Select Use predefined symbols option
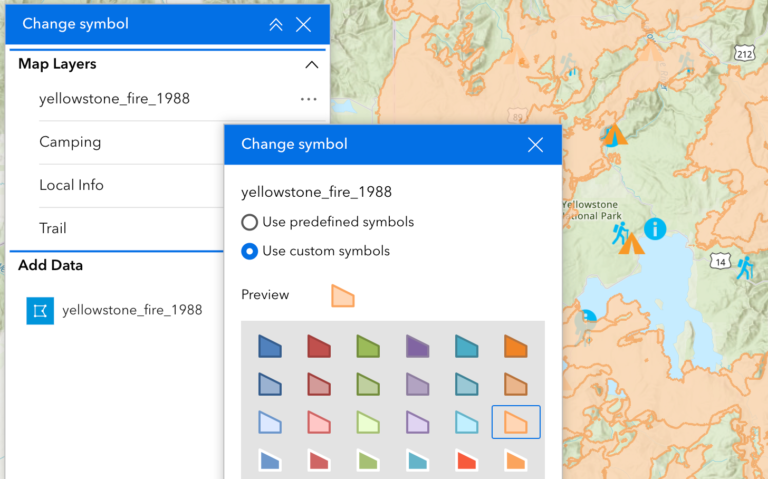Viewport: 768px width, 479px height. click(250, 222)
